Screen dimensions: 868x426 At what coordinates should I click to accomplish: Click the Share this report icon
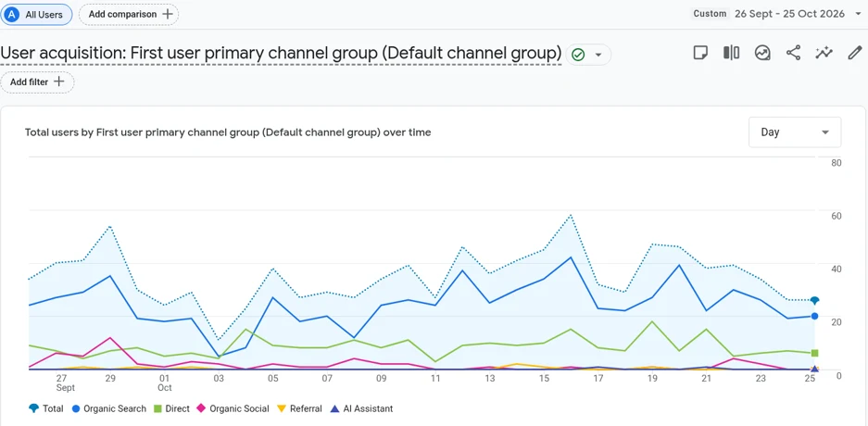793,53
